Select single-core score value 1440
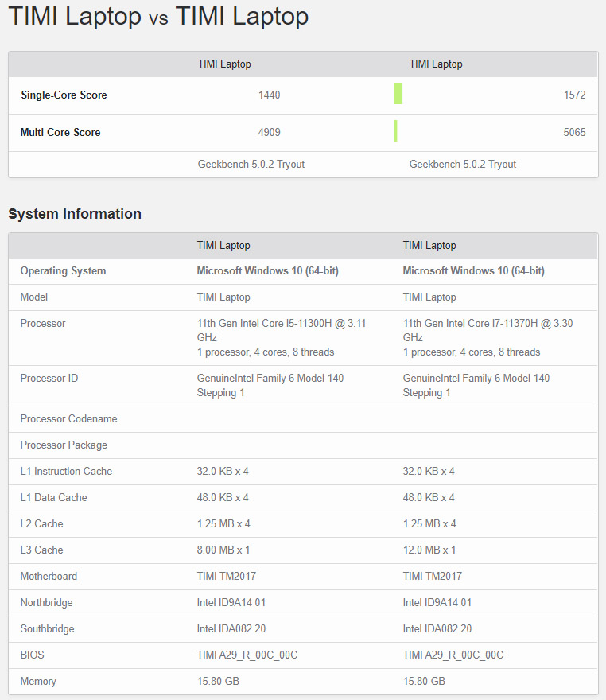 click(x=269, y=95)
